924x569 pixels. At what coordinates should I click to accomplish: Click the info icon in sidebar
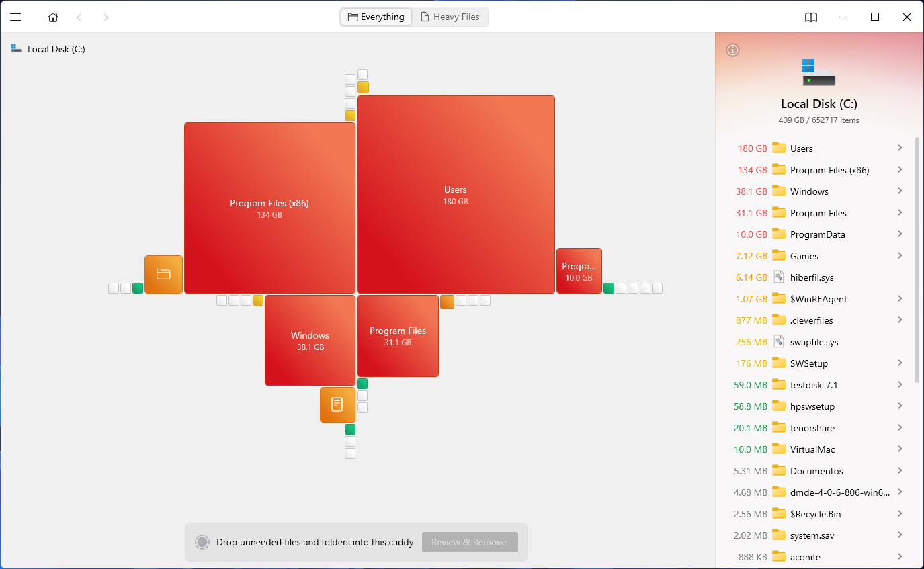pyautogui.click(x=733, y=50)
